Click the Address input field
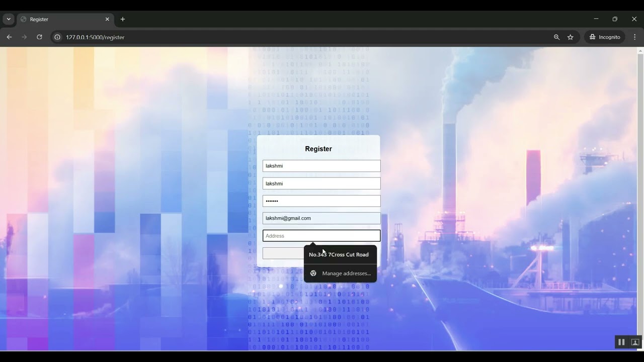 [x=321, y=236]
